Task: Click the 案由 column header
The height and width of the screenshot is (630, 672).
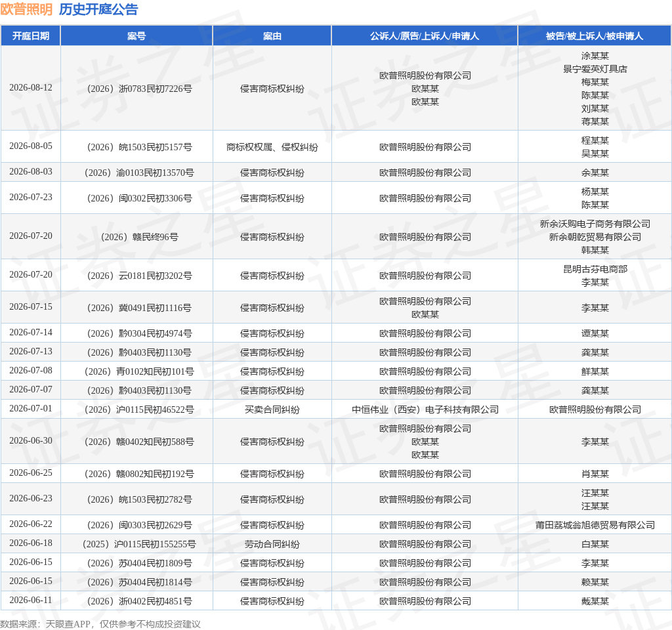Action: [x=272, y=36]
